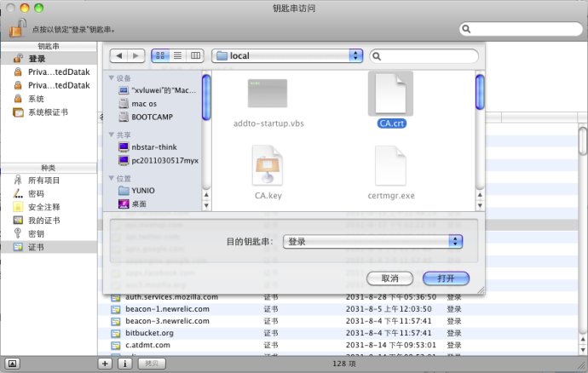Click the info (i) button

125,364
